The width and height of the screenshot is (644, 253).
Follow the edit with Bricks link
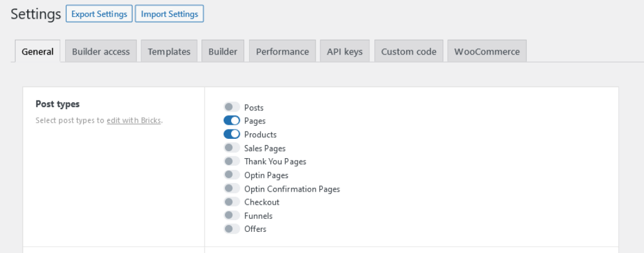coord(133,121)
